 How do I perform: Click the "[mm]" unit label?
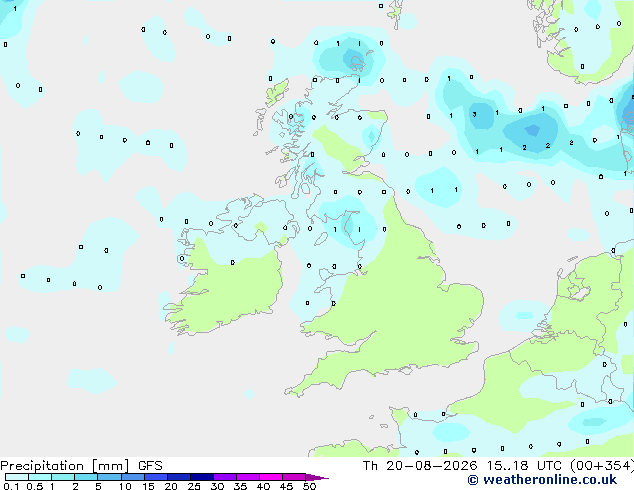pos(111,466)
